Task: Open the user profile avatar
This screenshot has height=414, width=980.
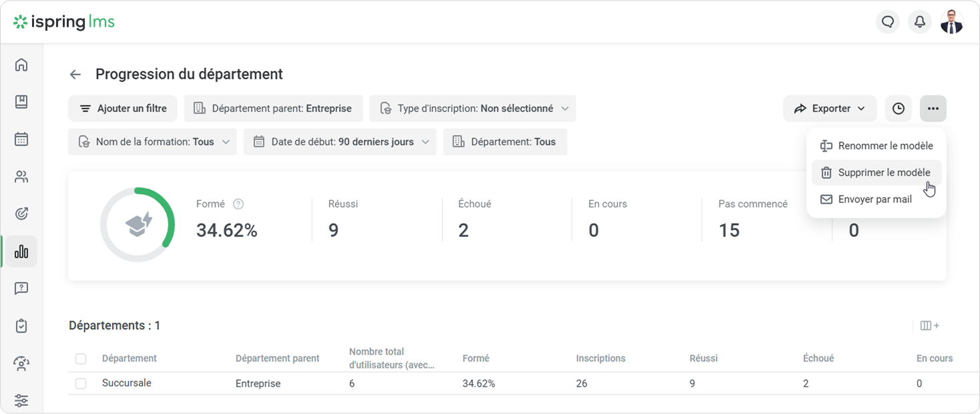Action: pos(951,22)
